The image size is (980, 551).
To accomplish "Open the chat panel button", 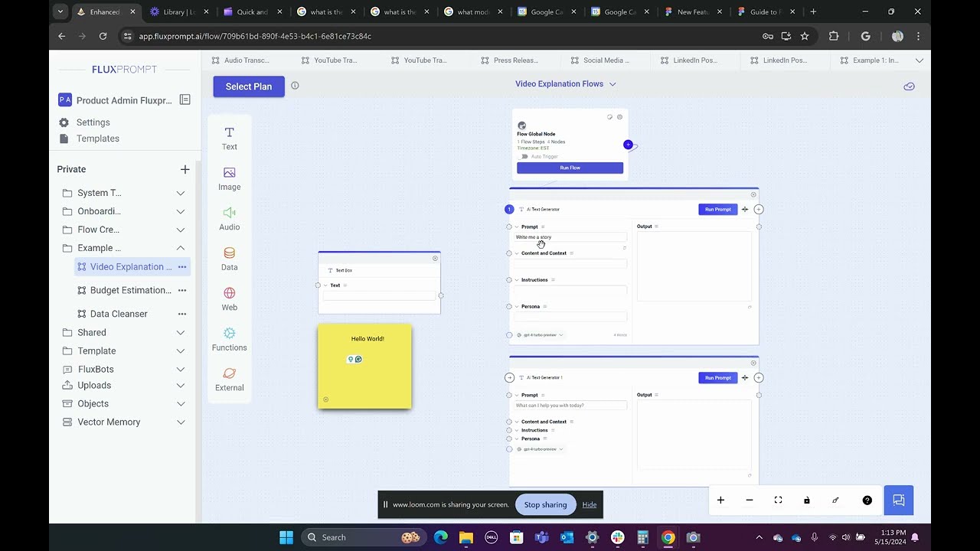I will pos(899,500).
